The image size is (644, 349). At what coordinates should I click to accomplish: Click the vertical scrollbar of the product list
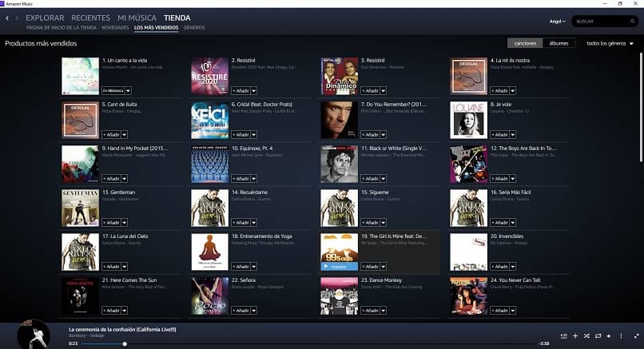coord(641,107)
